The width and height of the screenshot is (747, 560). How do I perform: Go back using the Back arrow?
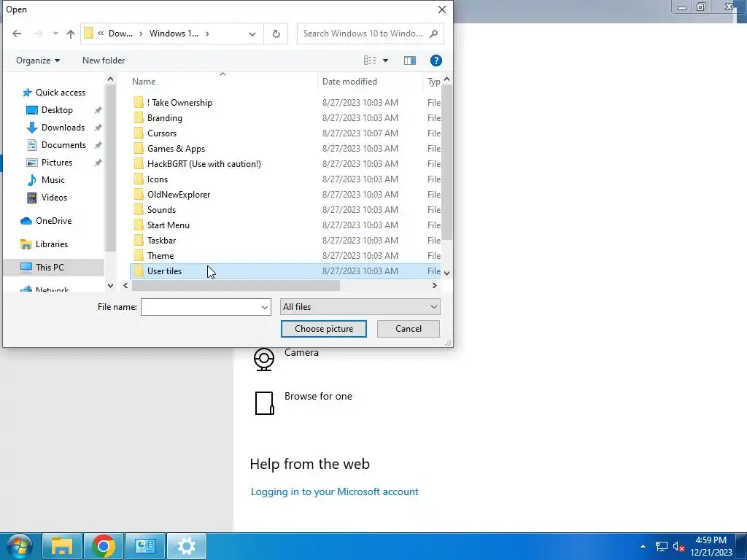tap(17, 34)
